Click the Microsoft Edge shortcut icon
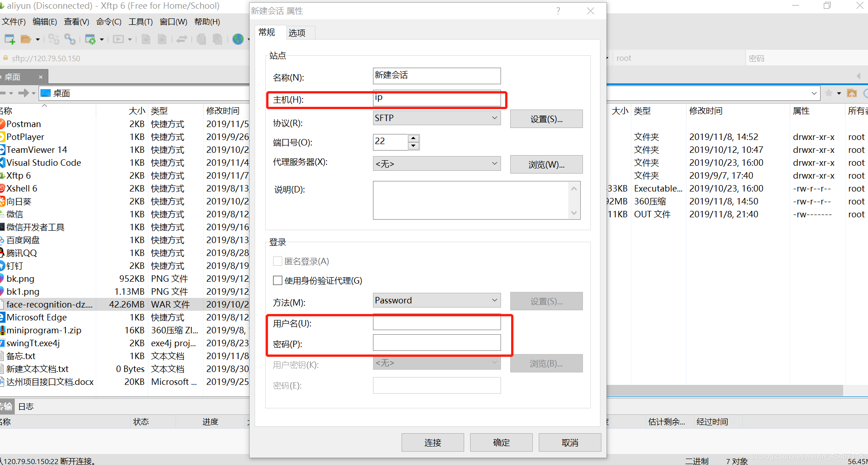The width and height of the screenshot is (868, 465). pos(2,317)
